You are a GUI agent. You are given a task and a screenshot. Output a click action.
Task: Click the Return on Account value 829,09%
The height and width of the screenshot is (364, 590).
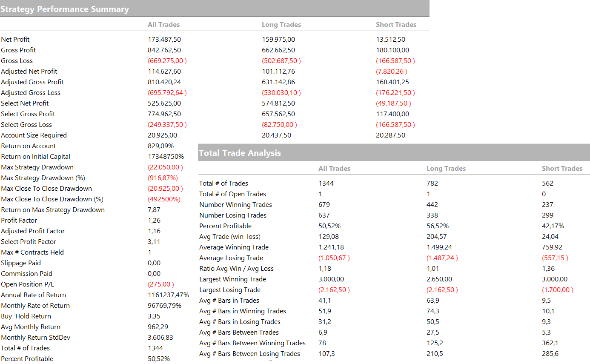(160, 146)
